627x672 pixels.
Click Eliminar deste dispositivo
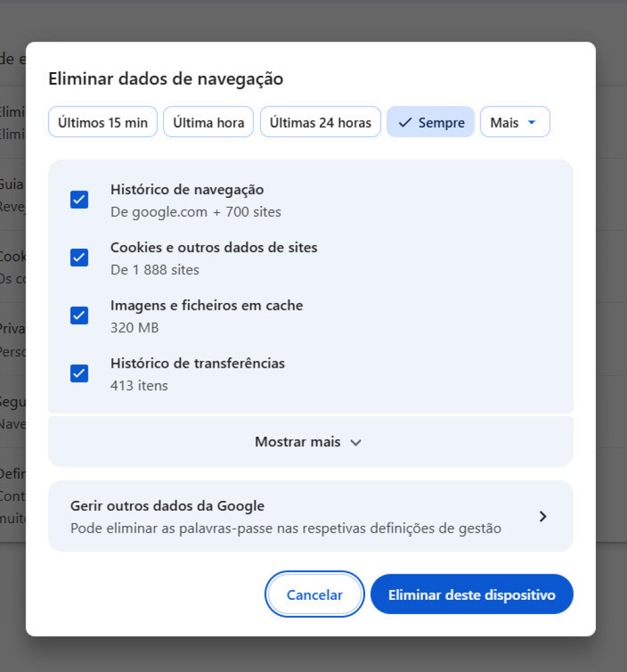click(x=471, y=594)
